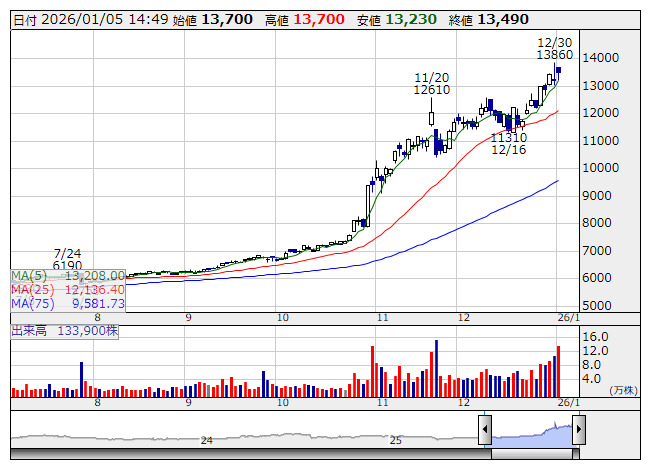Image resolution: width=653 pixels, height=470 pixels.
Task: Click the left range handle in the navigator
Action: click(485, 430)
